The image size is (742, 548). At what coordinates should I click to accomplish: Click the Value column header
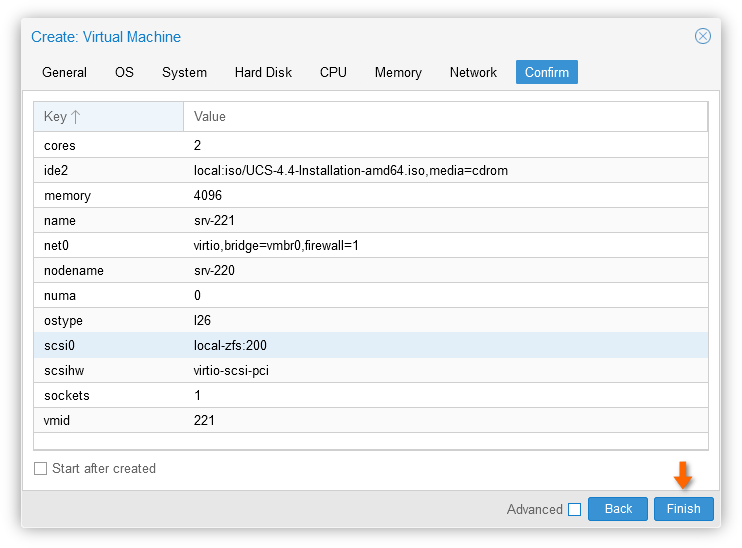tap(445, 116)
